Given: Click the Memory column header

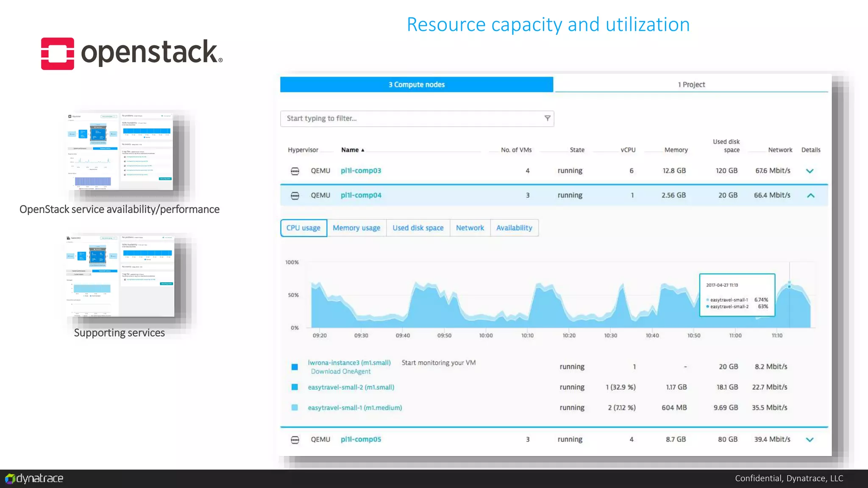Looking at the screenshot, I should click(x=676, y=150).
